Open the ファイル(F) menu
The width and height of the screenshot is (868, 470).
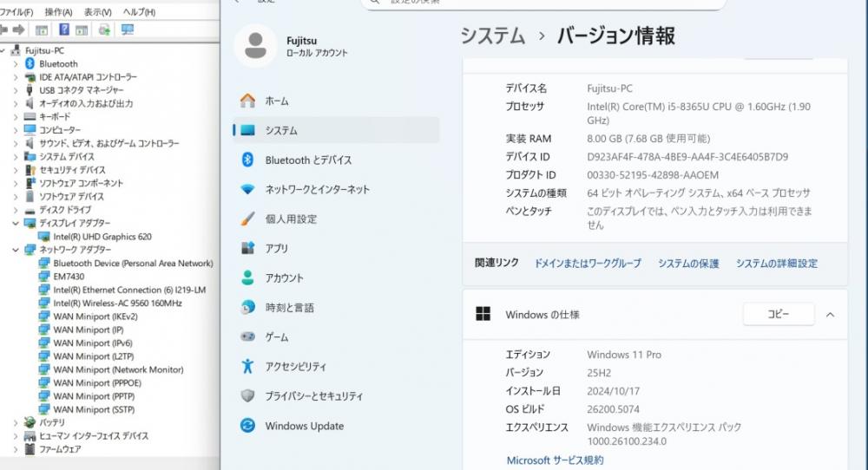point(16,11)
